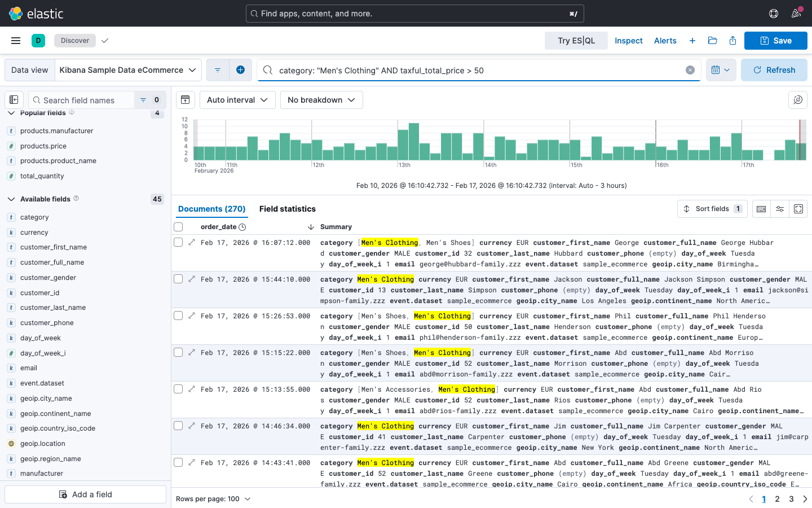Click the Refresh button
The width and height of the screenshot is (812, 508).
(x=774, y=70)
